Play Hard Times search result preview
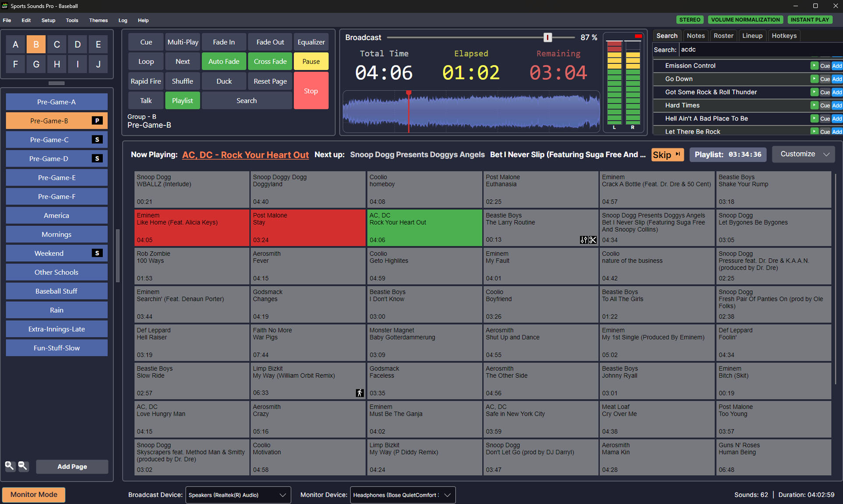Screen dimensions: 843x504 pos(814,105)
